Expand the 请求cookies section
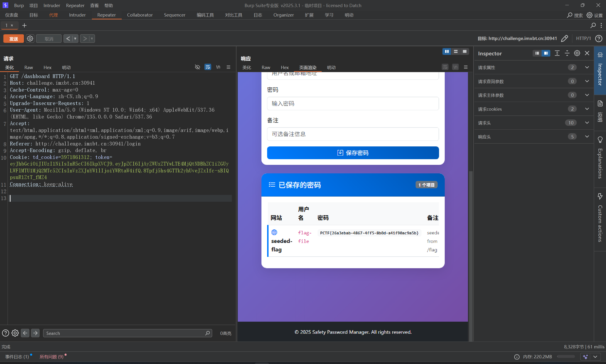 click(587, 109)
